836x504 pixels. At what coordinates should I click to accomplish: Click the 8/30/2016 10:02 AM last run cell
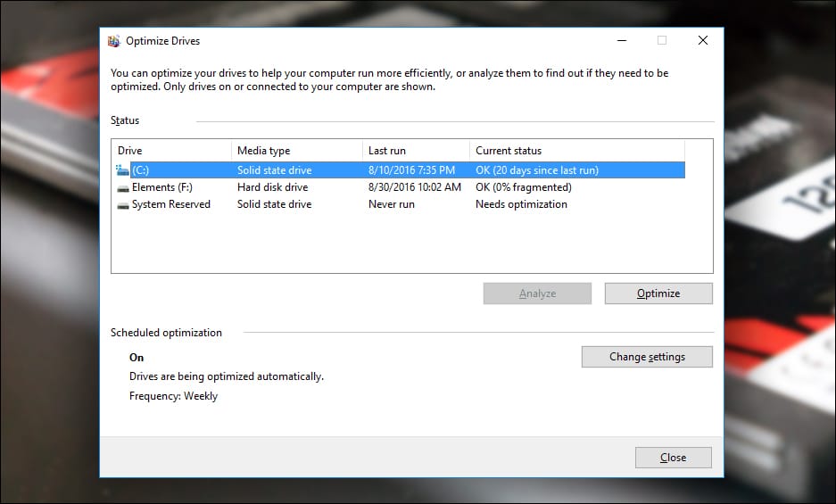pyautogui.click(x=414, y=187)
